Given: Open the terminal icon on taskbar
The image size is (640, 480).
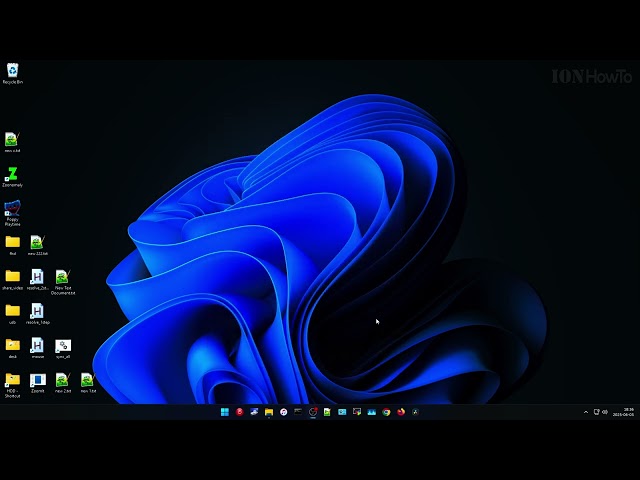Looking at the screenshot, I should pos(298,412).
